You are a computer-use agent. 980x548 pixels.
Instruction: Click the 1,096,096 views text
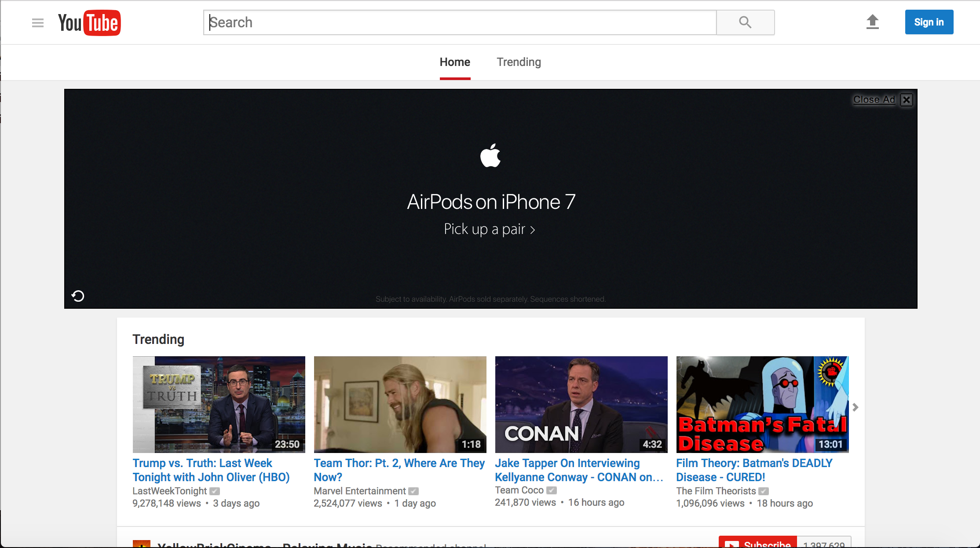pyautogui.click(x=710, y=504)
